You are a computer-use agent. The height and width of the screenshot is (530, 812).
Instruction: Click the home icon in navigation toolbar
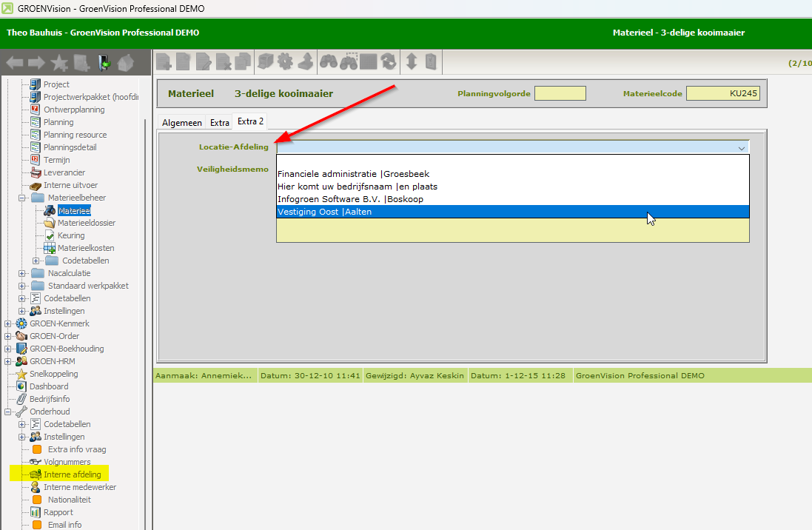tap(125, 63)
